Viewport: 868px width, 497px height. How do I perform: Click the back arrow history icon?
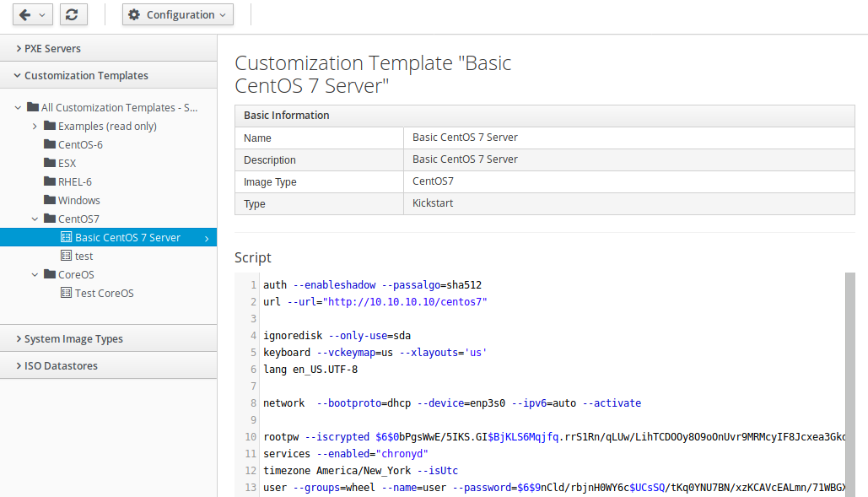[x=25, y=14]
